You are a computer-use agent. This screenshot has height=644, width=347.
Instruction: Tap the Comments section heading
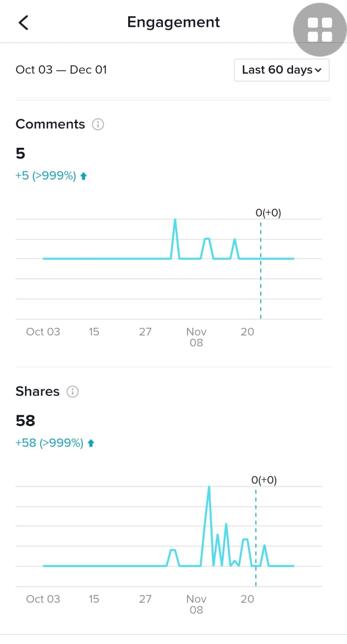click(x=50, y=124)
